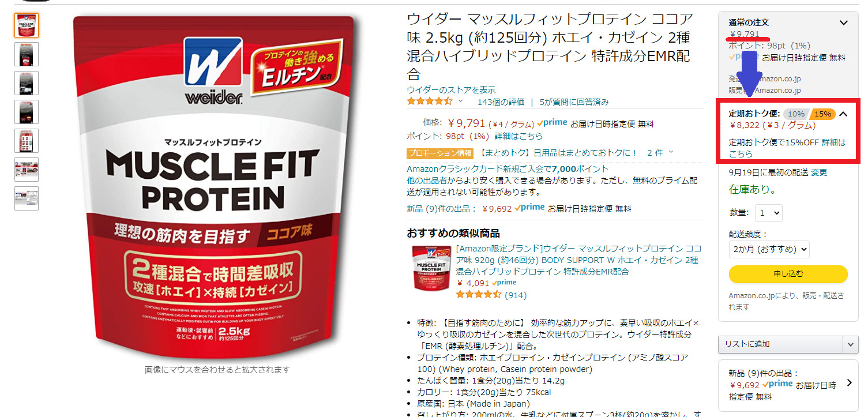Viewport: 868px width, 417px height.
Task: Open the 143個の評価 reviews link
Action: click(x=501, y=102)
